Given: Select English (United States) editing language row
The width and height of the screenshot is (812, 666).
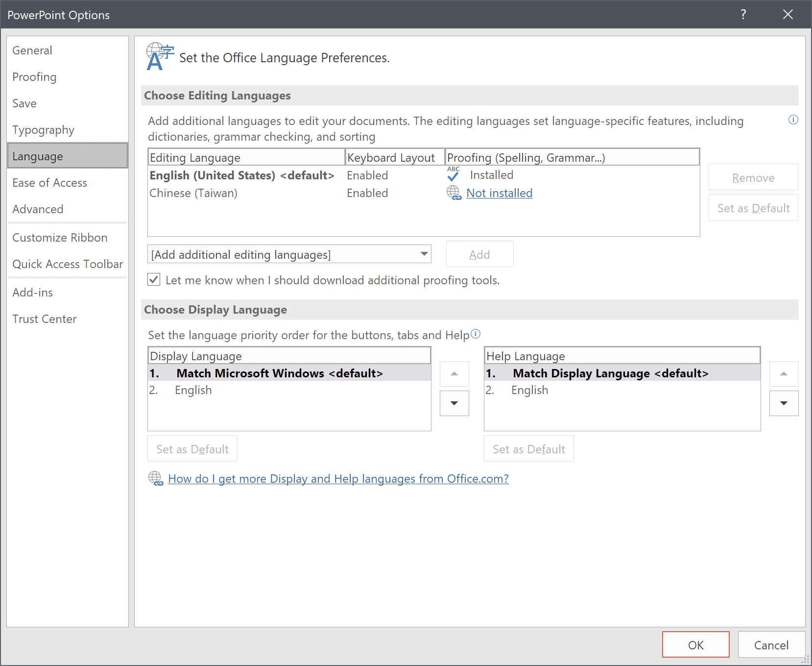Looking at the screenshot, I should coord(424,175).
